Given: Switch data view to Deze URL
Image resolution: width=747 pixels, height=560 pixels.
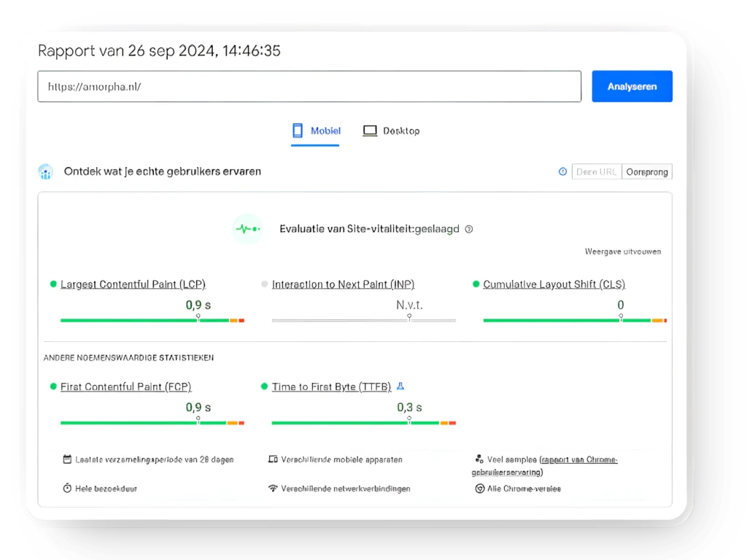Looking at the screenshot, I should (597, 171).
